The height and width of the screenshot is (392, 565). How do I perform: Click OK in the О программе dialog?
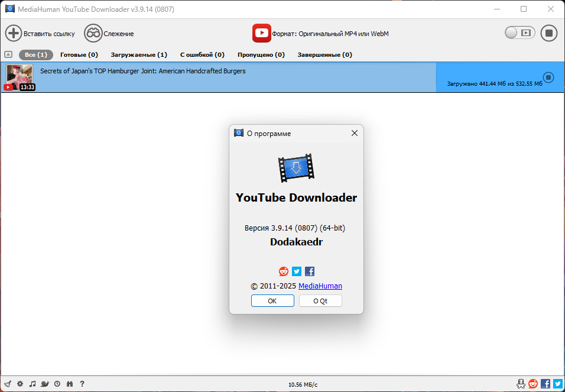272,301
